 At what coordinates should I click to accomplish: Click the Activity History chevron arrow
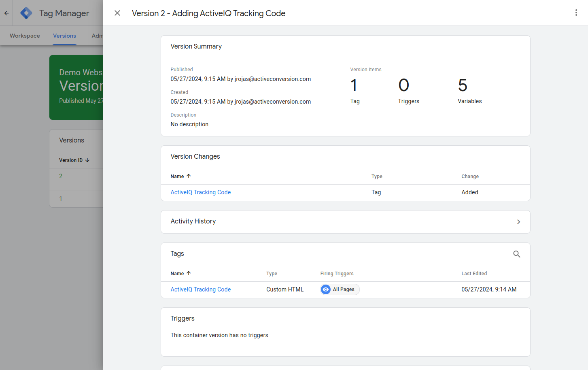tap(518, 222)
